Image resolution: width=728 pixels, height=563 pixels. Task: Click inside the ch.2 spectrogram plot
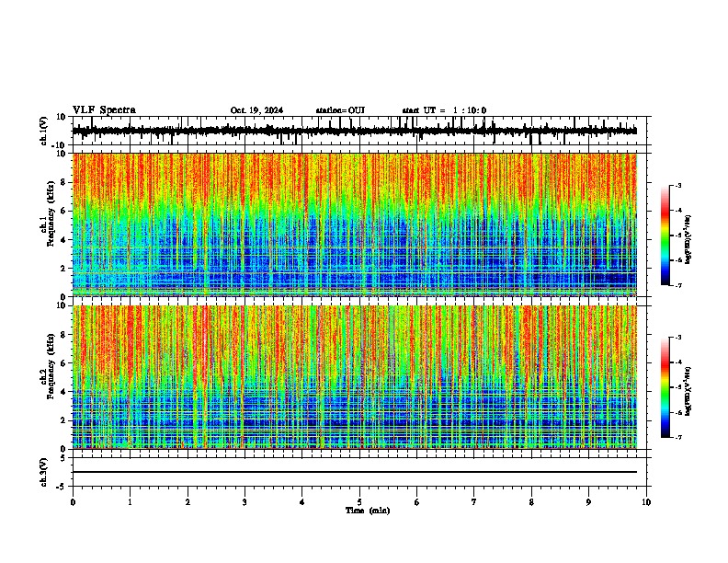pyautogui.click(x=355, y=377)
